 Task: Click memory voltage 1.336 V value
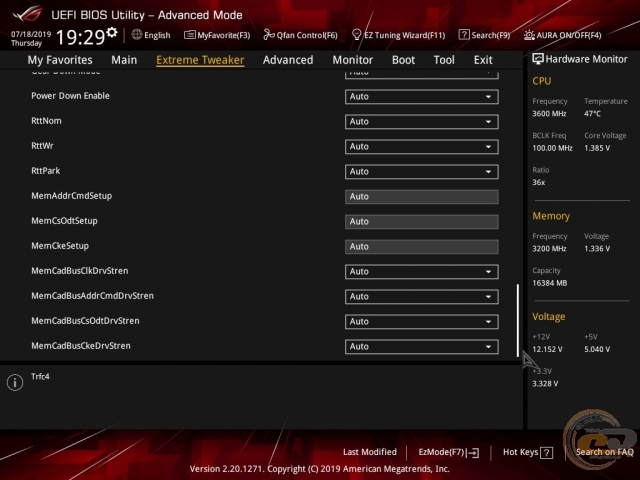coord(597,249)
